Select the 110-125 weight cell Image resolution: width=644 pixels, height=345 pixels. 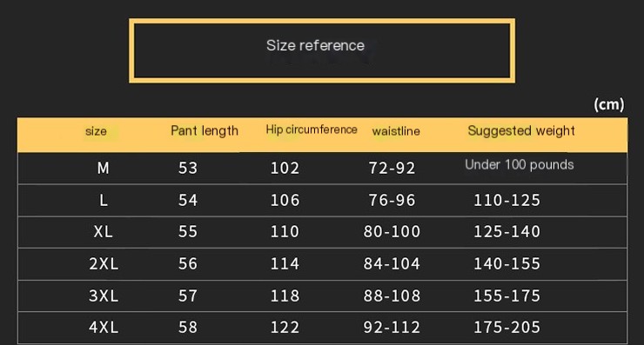click(x=506, y=200)
